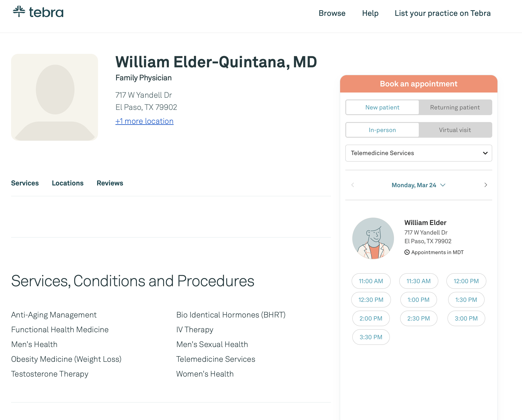Choose Virtual visit type
Image resolution: width=522 pixels, height=420 pixels.
455,130
